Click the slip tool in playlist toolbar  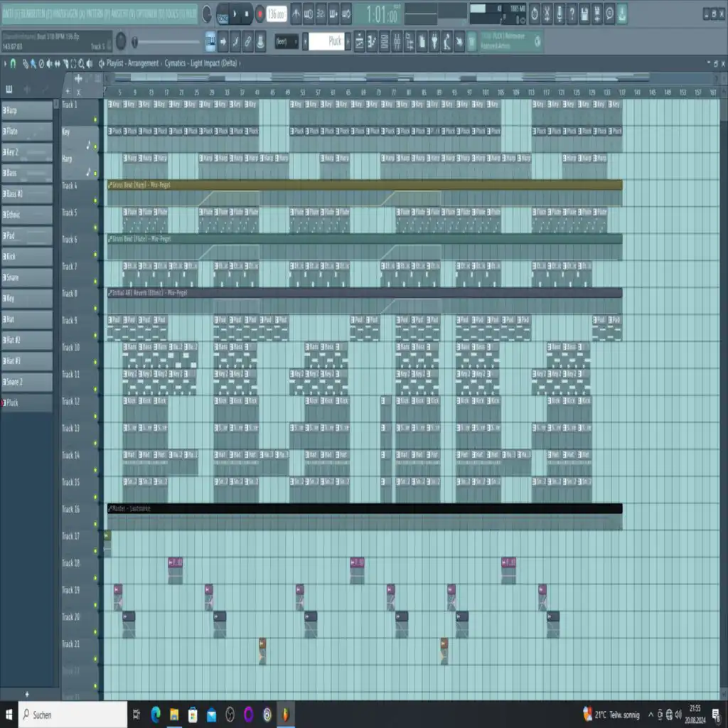click(x=57, y=63)
